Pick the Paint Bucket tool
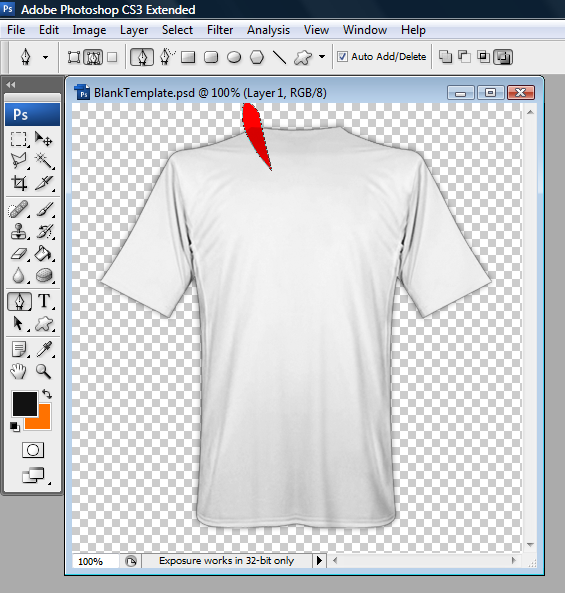Image resolution: width=565 pixels, height=593 pixels. click(44, 253)
